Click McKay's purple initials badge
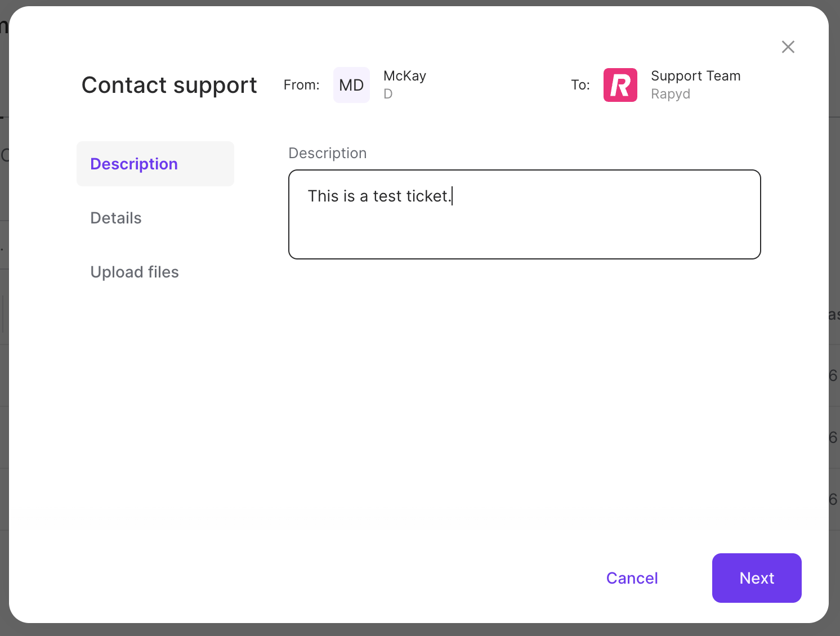Screen dimensions: 840x636 click(351, 84)
